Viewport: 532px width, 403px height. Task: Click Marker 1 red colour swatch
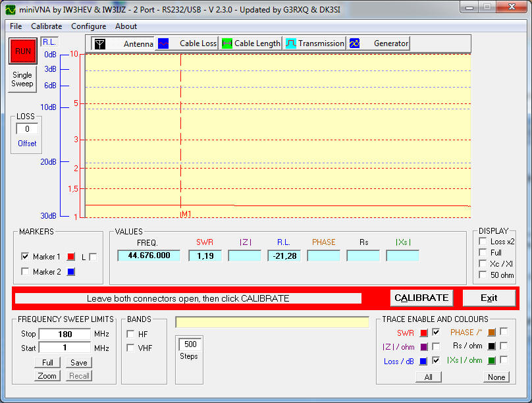(71, 257)
